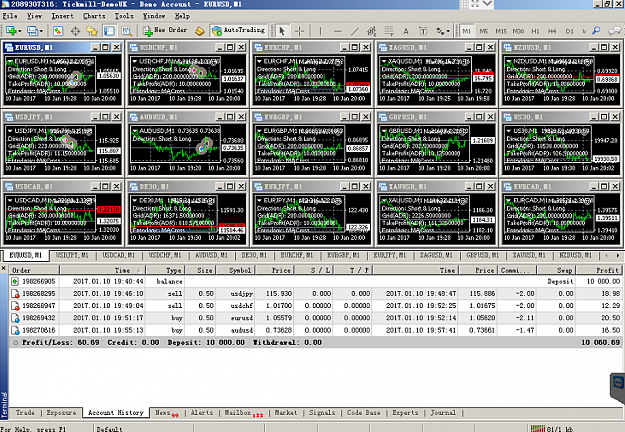Switch the chart to the H1 timeframe
Viewport: 625px width, 432px height.
[x=535, y=31]
